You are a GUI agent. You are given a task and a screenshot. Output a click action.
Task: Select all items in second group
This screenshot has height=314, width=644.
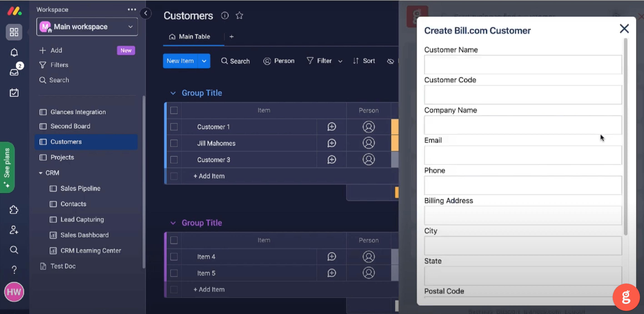coord(174,240)
